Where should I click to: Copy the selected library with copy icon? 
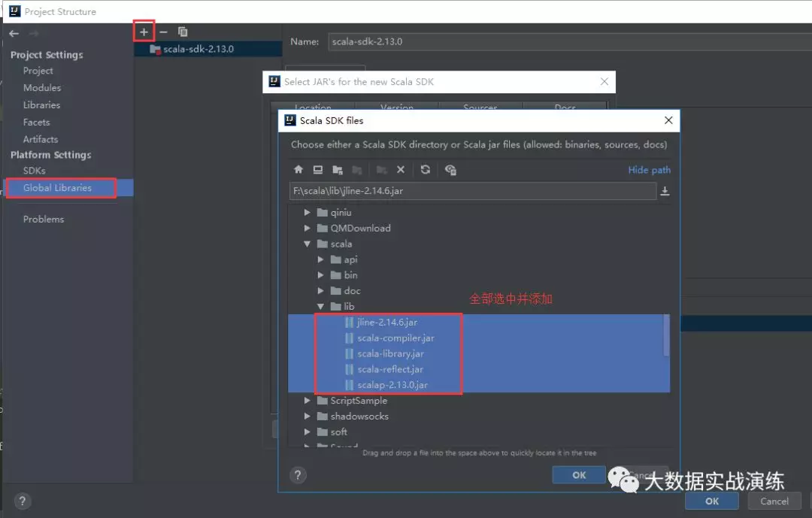(182, 32)
